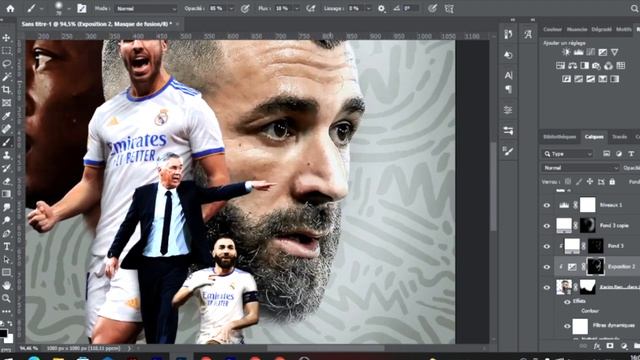Toggle Filtres dynamiques visibility eye

click(x=567, y=326)
